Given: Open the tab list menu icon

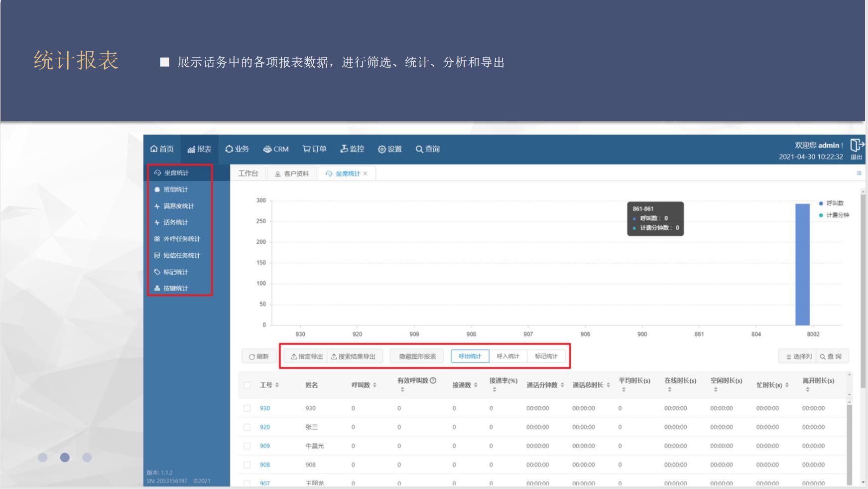Looking at the screenshot, I should click(x=859, y=173).
